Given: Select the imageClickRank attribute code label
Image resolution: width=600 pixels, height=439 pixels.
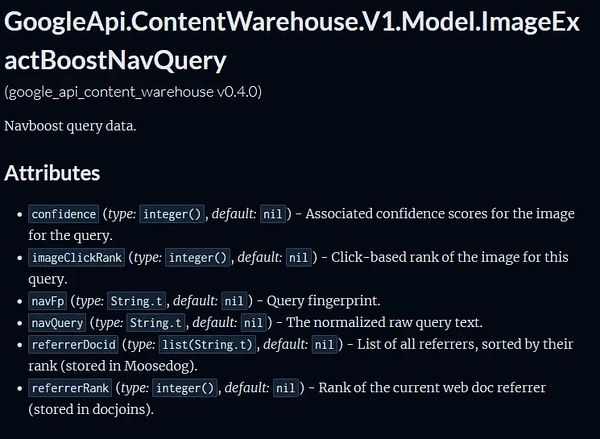Looking at the screenshot, I should click(x=77, y=258).
